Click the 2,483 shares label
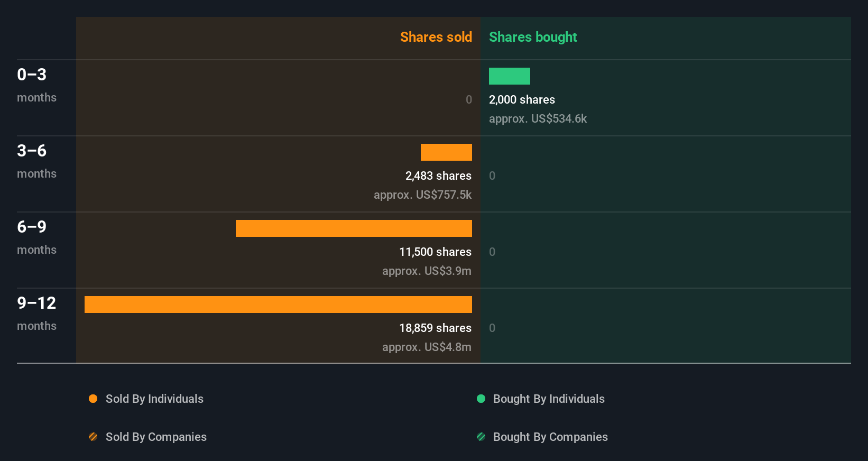 438,176
